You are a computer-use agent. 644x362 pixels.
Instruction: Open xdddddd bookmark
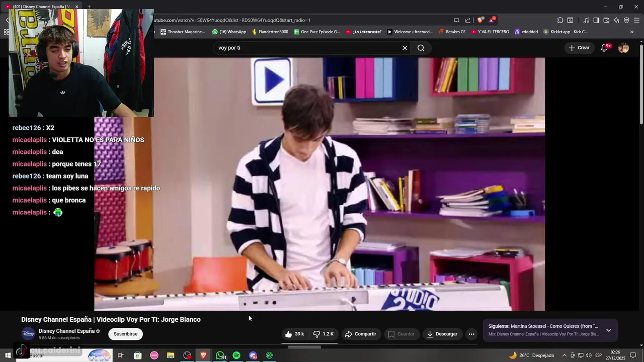point(526,32)
